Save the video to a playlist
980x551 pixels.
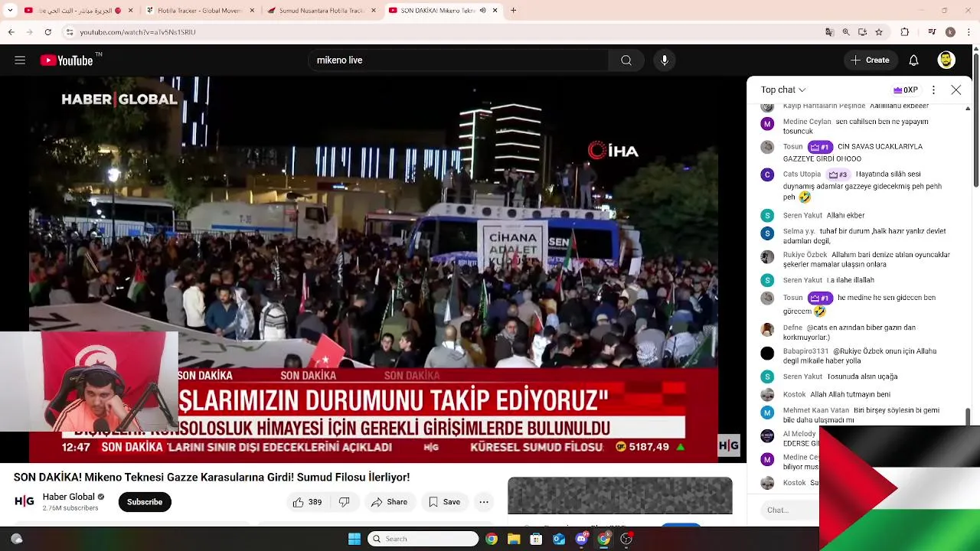click(x=444, y=502)
